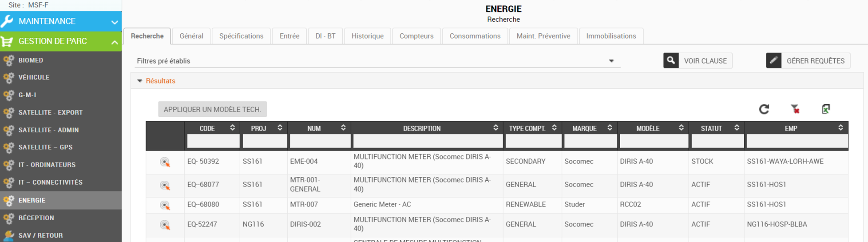Toggle sort order on the STATUT column
Screen dimensions: 868x242
[x=737, y=128]
